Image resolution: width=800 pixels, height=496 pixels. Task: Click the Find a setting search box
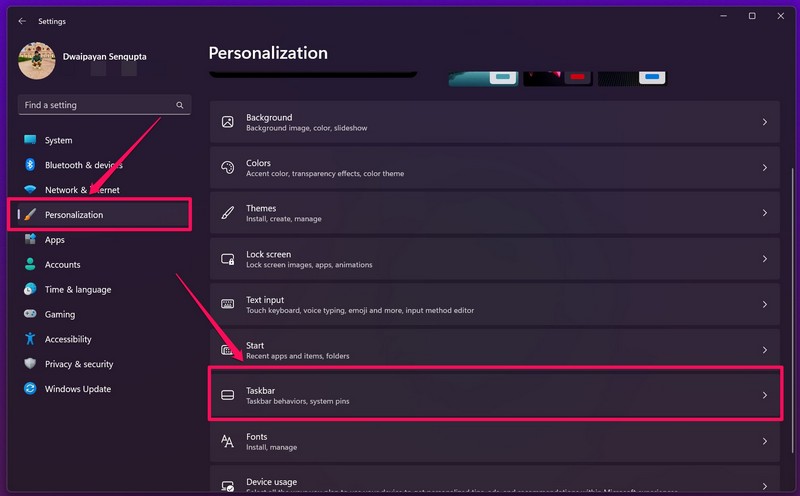(x=95, y=105)
